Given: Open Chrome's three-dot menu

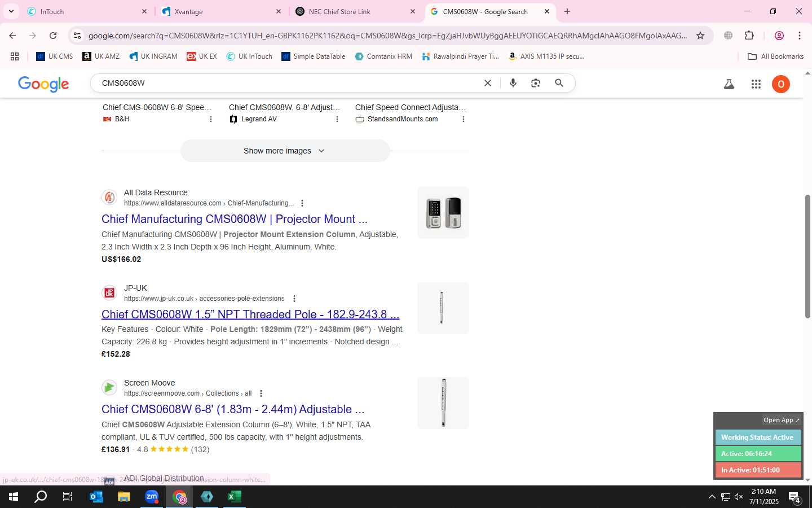Looking at the screenshot, I should click(800, 36).
